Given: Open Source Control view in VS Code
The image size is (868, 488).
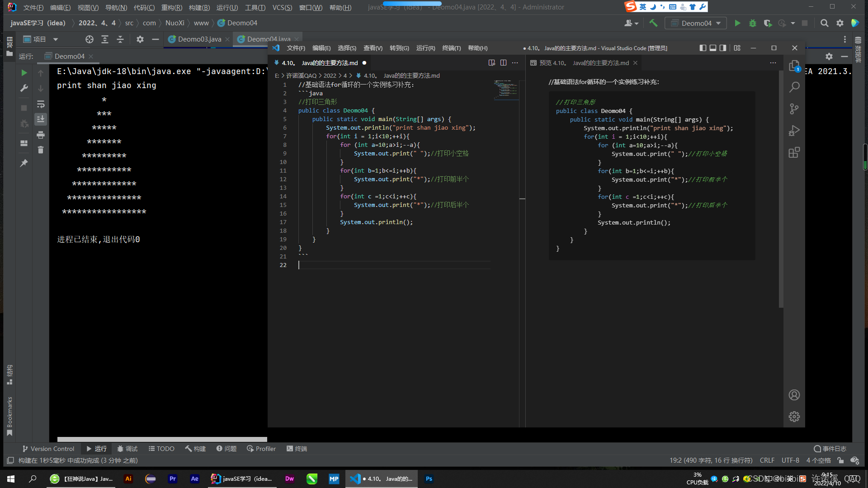Looking at the screenshot, I should (x=794, y=109).
